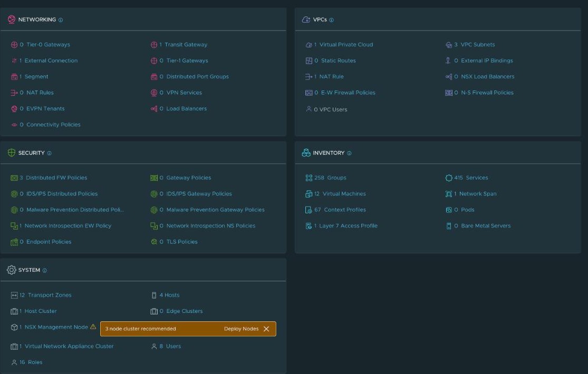Image resolution: width=588 pixels, height=374 pixels.
Task: Click the Inventory header icon
Action: pos(306,153)
